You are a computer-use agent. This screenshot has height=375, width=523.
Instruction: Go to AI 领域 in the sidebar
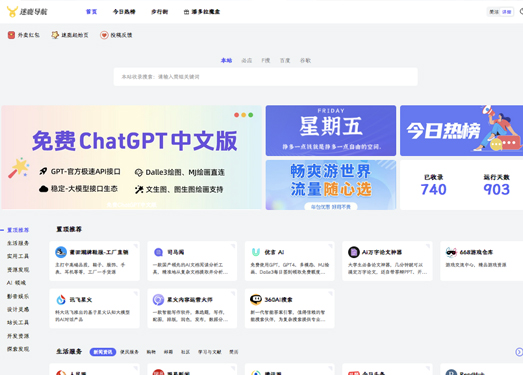pos(16,283)
